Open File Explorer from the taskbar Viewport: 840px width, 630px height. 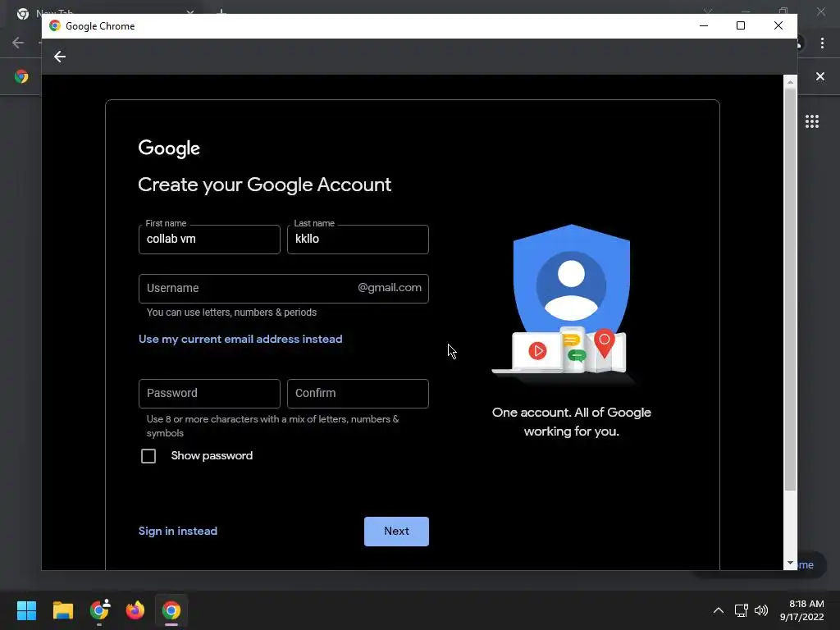[x=62, y=610]
